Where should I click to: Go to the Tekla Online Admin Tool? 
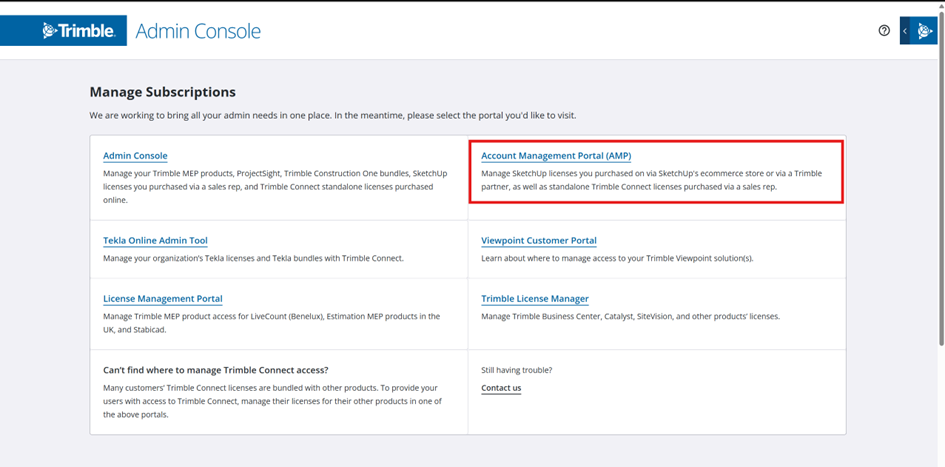click(155, 241)
